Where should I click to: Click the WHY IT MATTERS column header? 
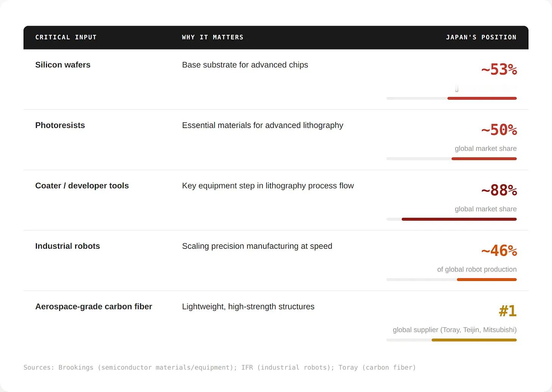(x=213, y=37)
